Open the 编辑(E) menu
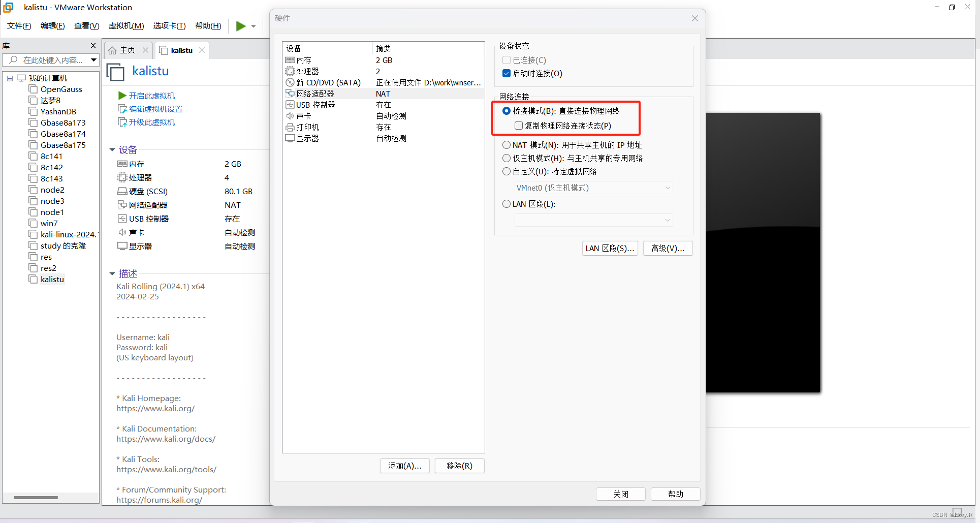Viewport: 980px width, 523px height. [53, 26]
